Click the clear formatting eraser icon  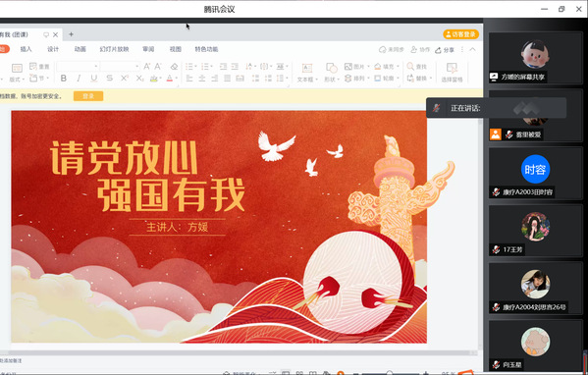[x=174, y=67]
